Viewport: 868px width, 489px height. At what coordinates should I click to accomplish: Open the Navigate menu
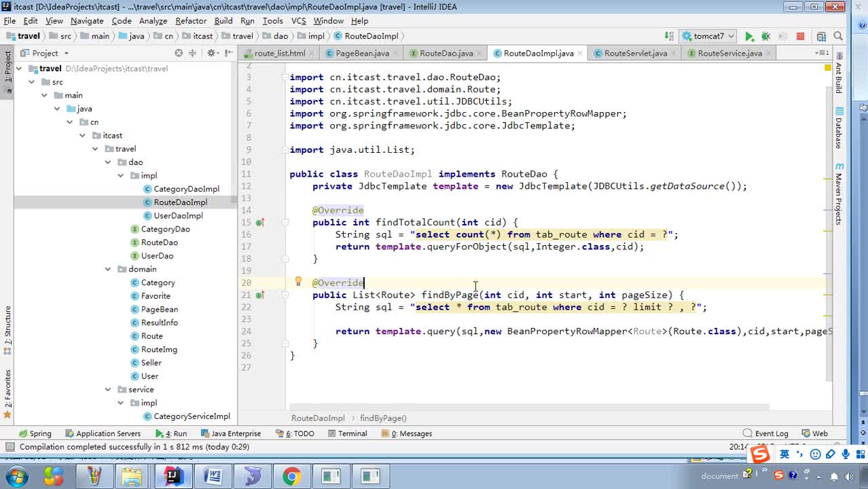coord(87,21)
